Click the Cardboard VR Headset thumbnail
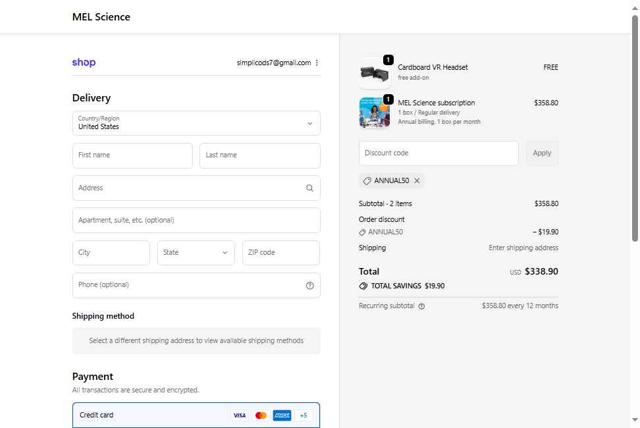This screenshot has width=640, height=428. point(374,71)
